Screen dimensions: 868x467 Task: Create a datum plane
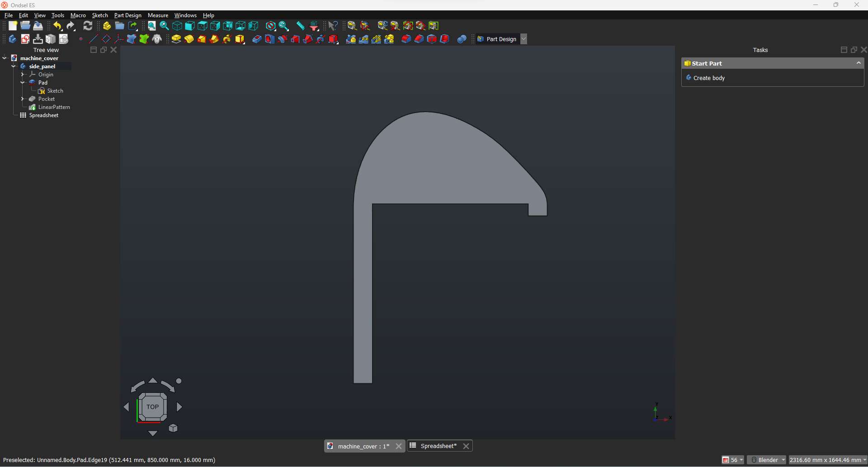point(106,39)
